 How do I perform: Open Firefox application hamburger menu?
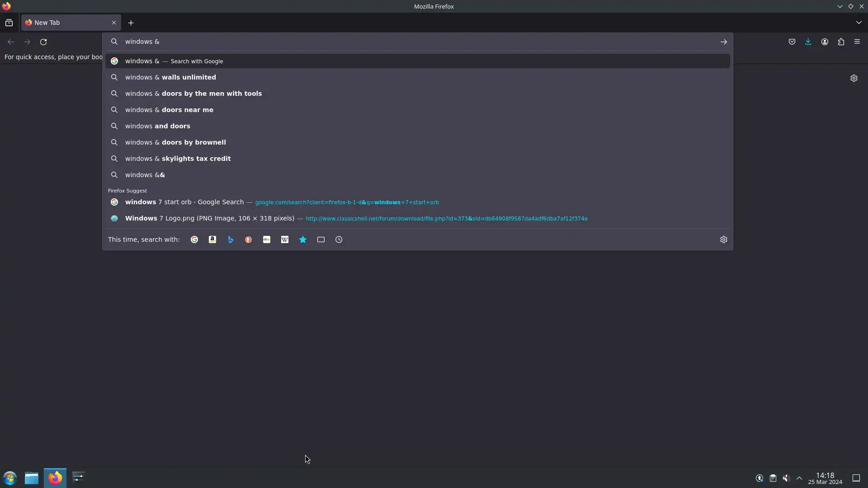[x=857, y=42]
